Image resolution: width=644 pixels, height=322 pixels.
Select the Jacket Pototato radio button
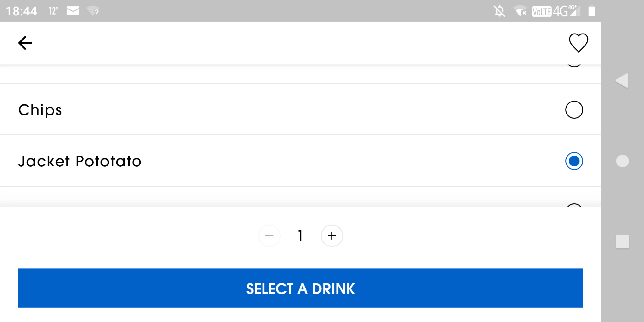click(574, 161)
